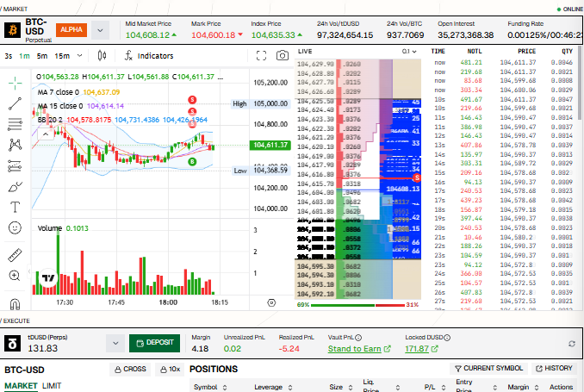Screen dimensions: 584x392
Task: Toggle CROSS margin mode
Action: (x=130, y=370)
